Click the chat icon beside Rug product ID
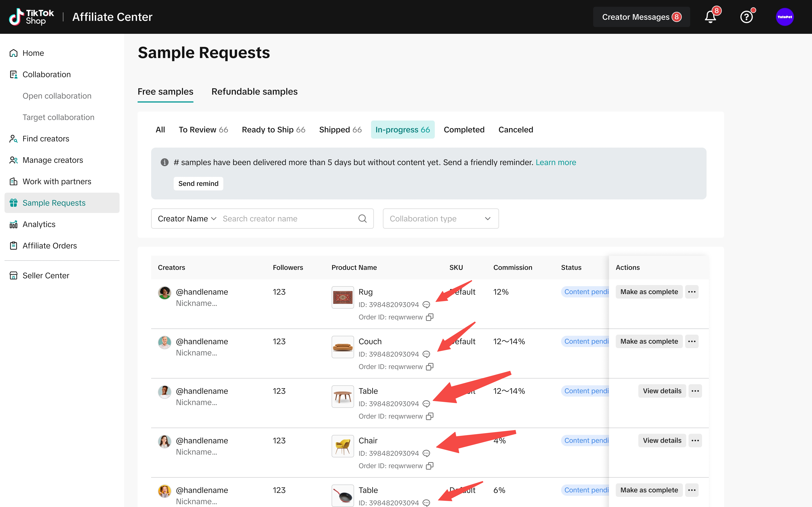The height and width of the screenshot is (507, 812). point(426,304)
